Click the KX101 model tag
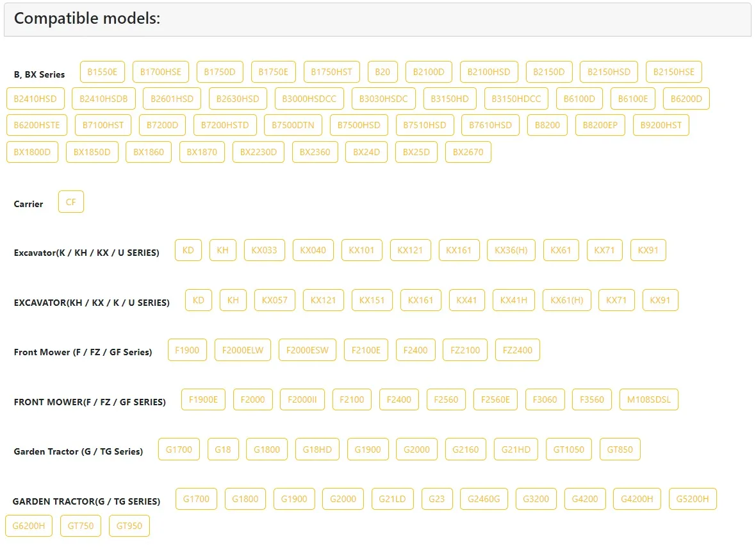This screenshot has height=554, width=756. [361, 250]
